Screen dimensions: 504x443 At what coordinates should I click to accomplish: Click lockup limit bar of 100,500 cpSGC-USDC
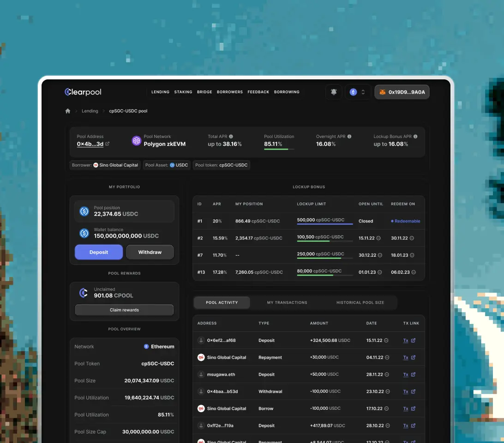pyautogui.click(x=324, y=241)
